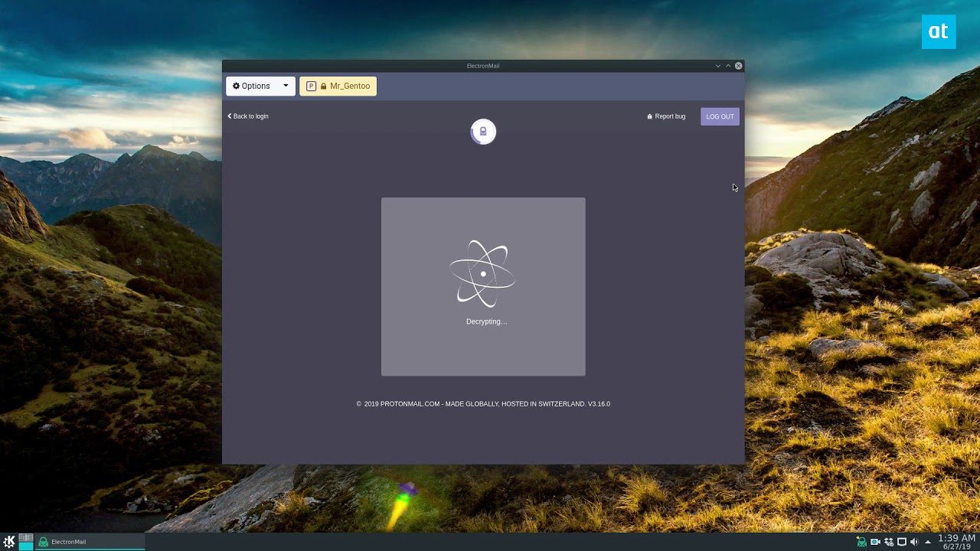
Task: Open the KDE application launcher
Action: 9,542
